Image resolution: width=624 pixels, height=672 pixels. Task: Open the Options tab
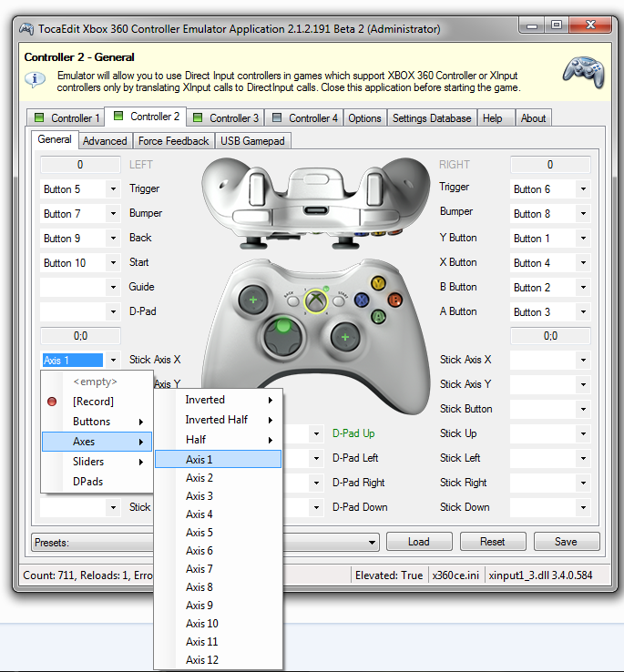coord(364,117)
